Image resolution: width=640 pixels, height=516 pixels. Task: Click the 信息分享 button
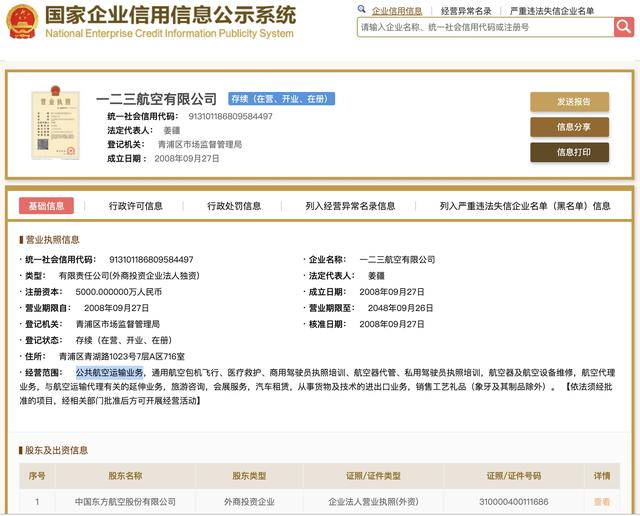coord(570,127)
